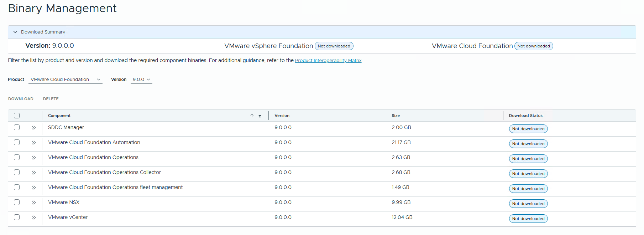Expand VMware vCenter row details
The width and height of the screenshot is (644, 235).
34,218
